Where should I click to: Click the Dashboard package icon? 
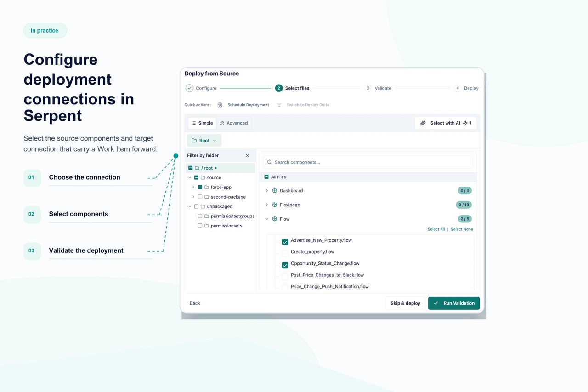275,191
